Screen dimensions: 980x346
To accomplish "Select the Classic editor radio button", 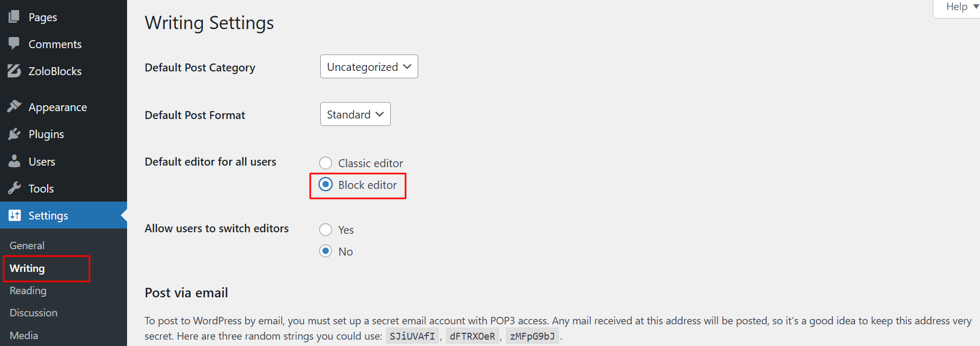I will pos(326,163).
